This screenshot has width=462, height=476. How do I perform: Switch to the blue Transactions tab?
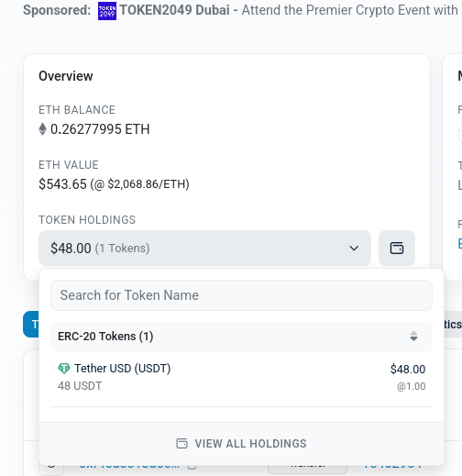point(31,325)
